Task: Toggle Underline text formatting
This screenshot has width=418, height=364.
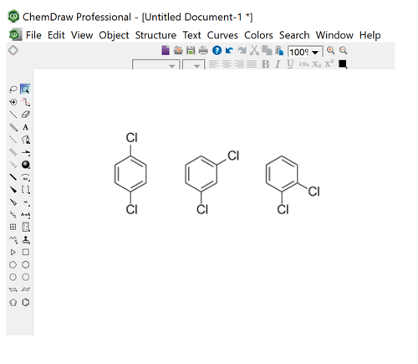Action: pyautogui.click(x=290, y=64)
